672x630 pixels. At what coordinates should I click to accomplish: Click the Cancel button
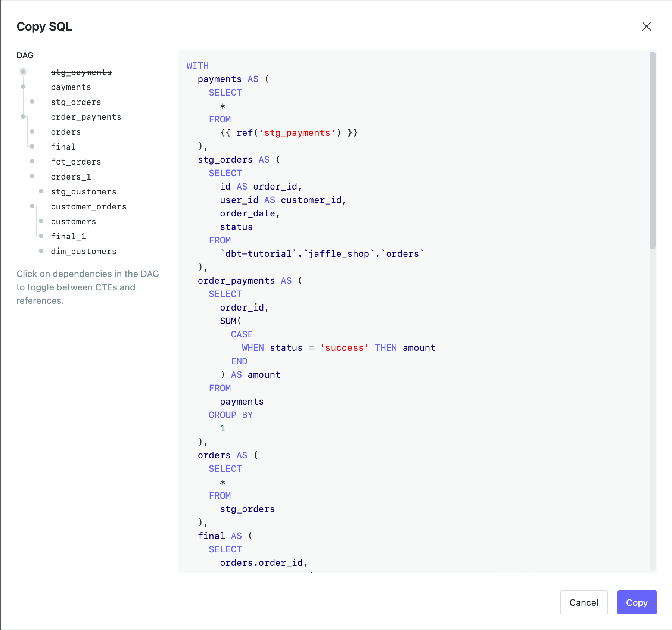click(x=584, y=602)
